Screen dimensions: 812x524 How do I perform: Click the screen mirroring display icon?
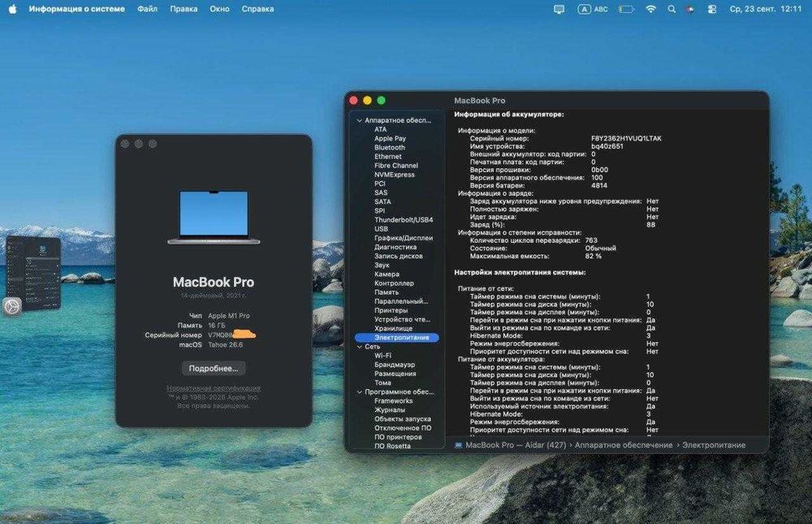point(559,9)
